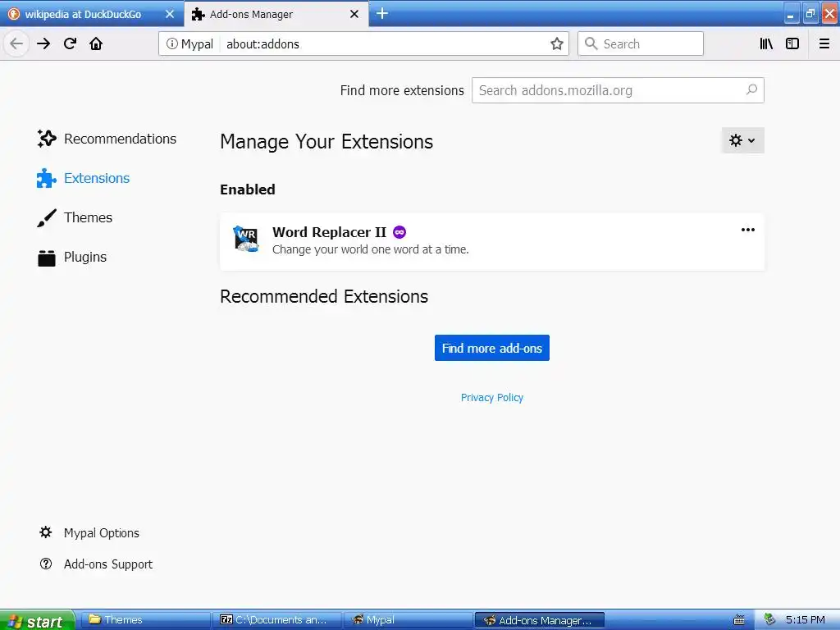Screen dimensions: 840x630
Task: Click the purple private browsing badge
Action: [x=399, y=232]
